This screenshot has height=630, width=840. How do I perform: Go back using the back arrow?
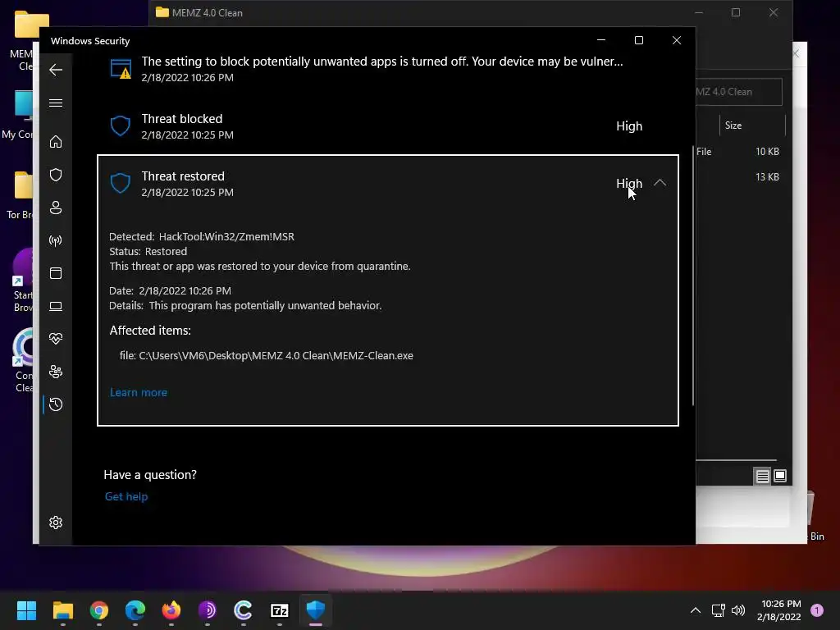point(56,70)
